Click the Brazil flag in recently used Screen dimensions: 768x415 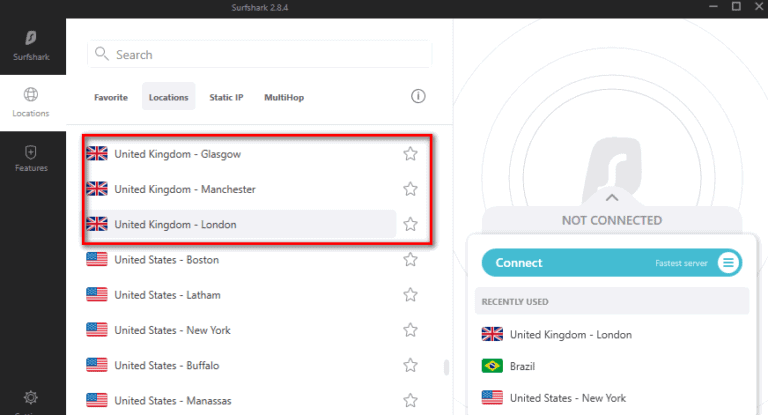click(x=492, y=366)
